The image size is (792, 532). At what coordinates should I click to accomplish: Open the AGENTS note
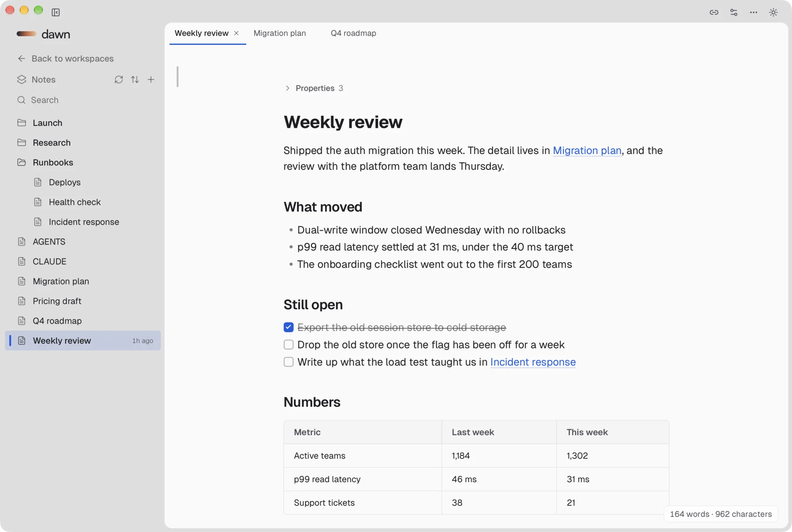[83, 241]
